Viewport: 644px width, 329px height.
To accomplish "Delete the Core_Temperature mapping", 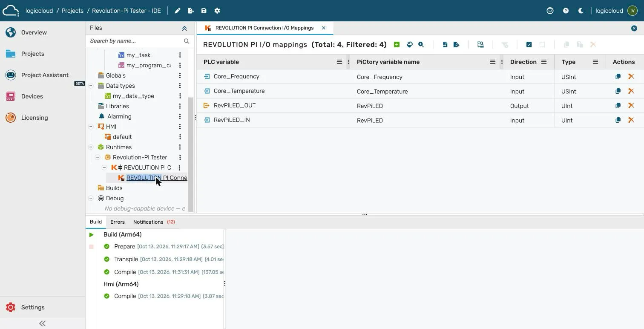I will [x=631, y=91].
